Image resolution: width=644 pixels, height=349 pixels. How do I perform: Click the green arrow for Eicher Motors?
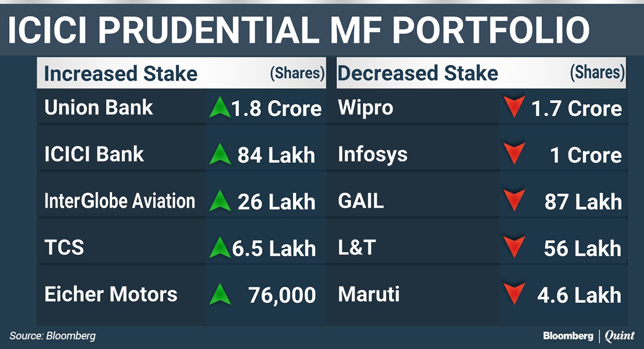tap(220, 294)
